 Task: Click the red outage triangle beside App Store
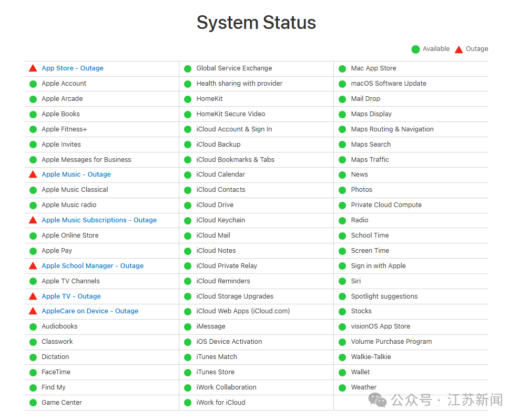(x=33, y=68)
